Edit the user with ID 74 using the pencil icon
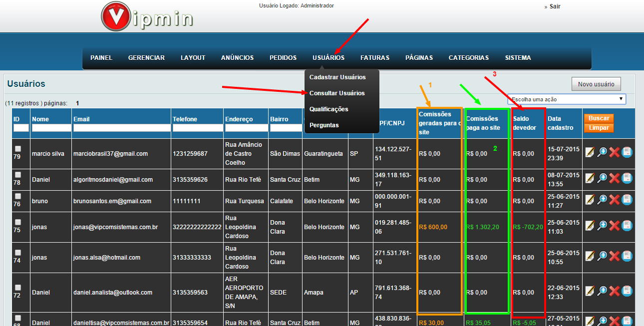Screen dimensions: 644x326 [x=590, y=256]
